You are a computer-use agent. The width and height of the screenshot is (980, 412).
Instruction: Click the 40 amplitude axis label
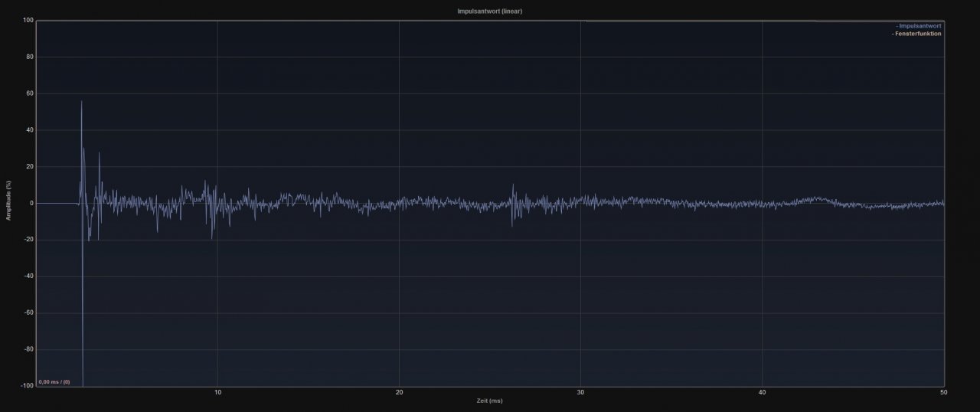(30, 130)
